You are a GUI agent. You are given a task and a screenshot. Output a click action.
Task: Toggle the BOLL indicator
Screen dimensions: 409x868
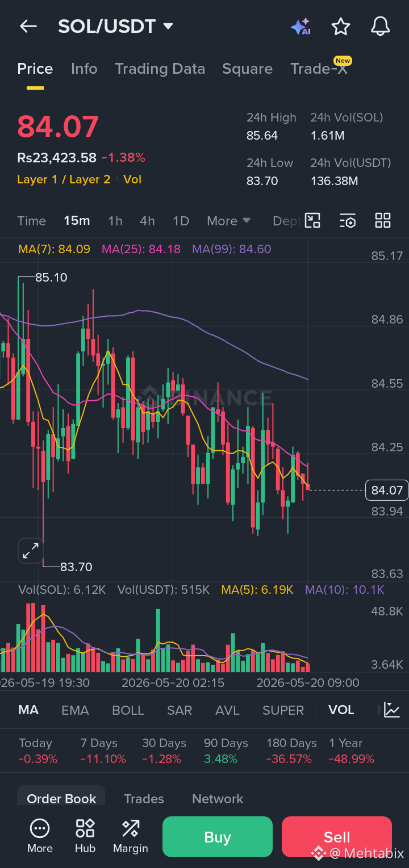point(128,710)
